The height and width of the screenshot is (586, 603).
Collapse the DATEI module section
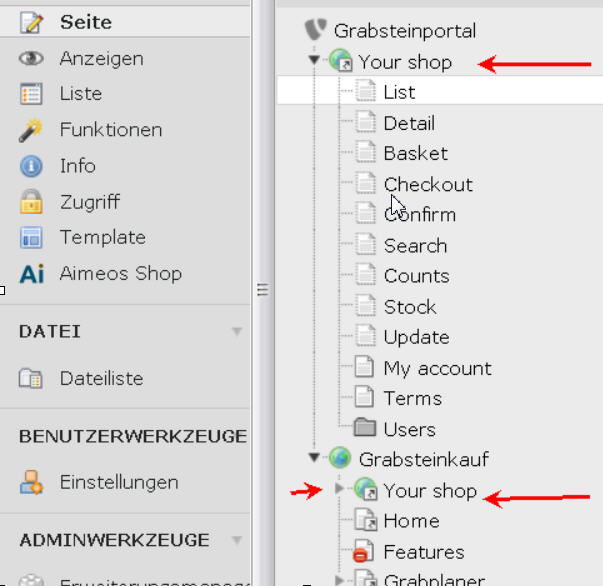click(237, 331)
